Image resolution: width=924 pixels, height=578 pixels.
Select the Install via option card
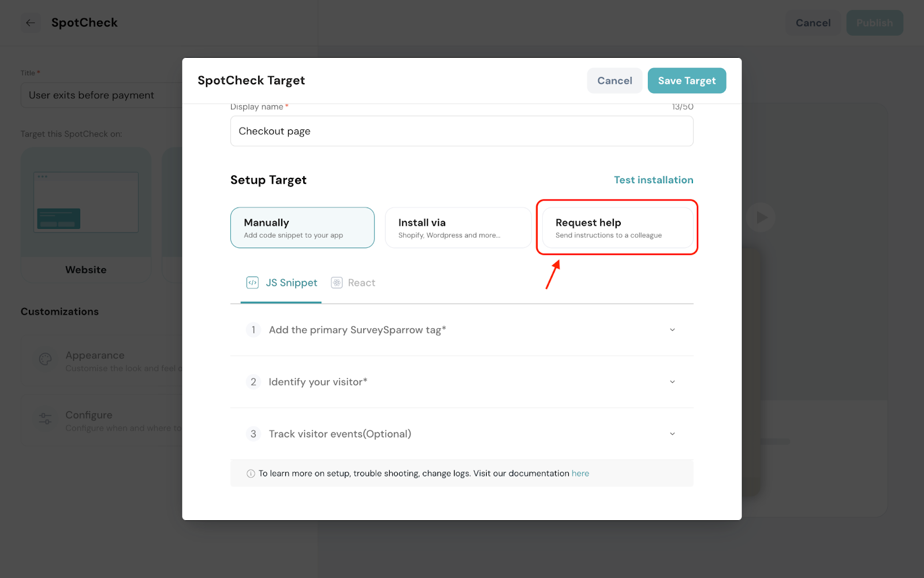click(x=458, y=228)
